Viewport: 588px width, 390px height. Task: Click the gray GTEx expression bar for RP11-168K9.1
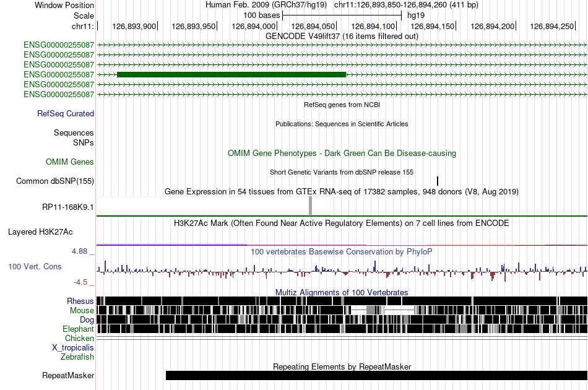point(310,206)
